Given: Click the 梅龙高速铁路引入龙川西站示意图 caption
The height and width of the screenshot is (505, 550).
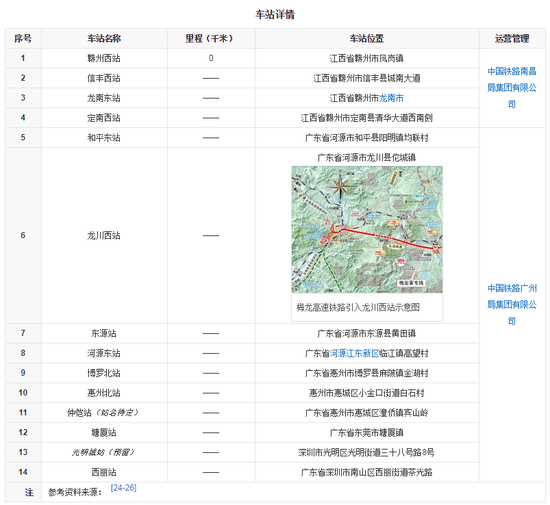Looking at the screenshot, I should (x=358, y=307).
